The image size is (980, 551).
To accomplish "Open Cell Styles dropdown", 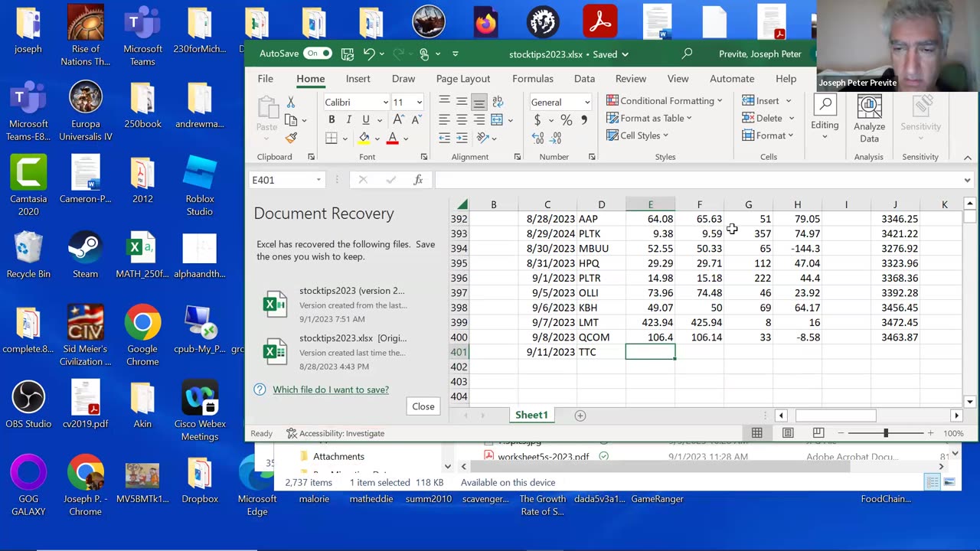I will 638,135.
